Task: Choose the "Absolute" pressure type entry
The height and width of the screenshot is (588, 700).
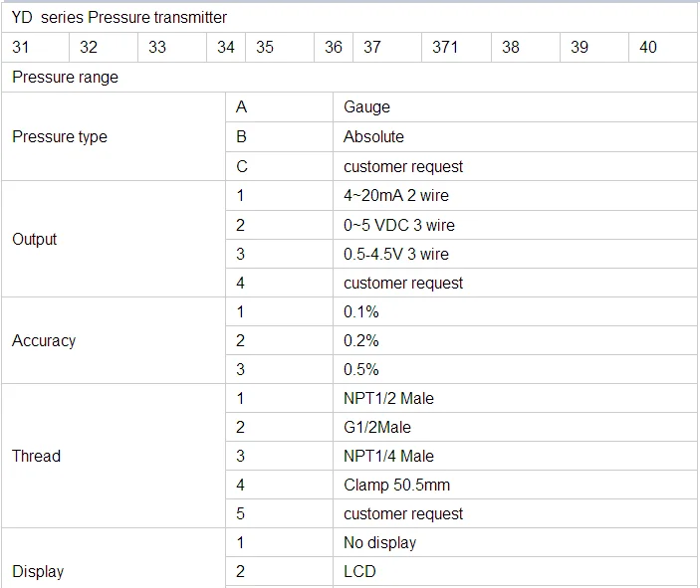Action: pos(373,136)
